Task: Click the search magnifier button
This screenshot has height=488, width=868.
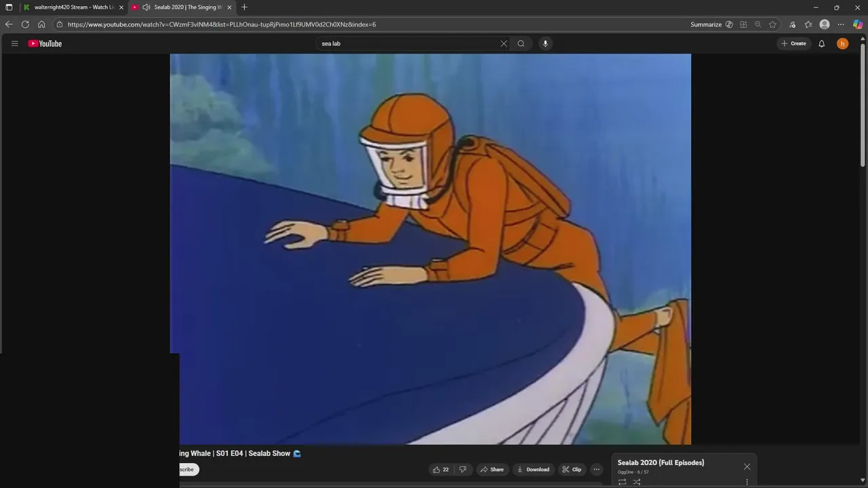Action: click(521, 43)
